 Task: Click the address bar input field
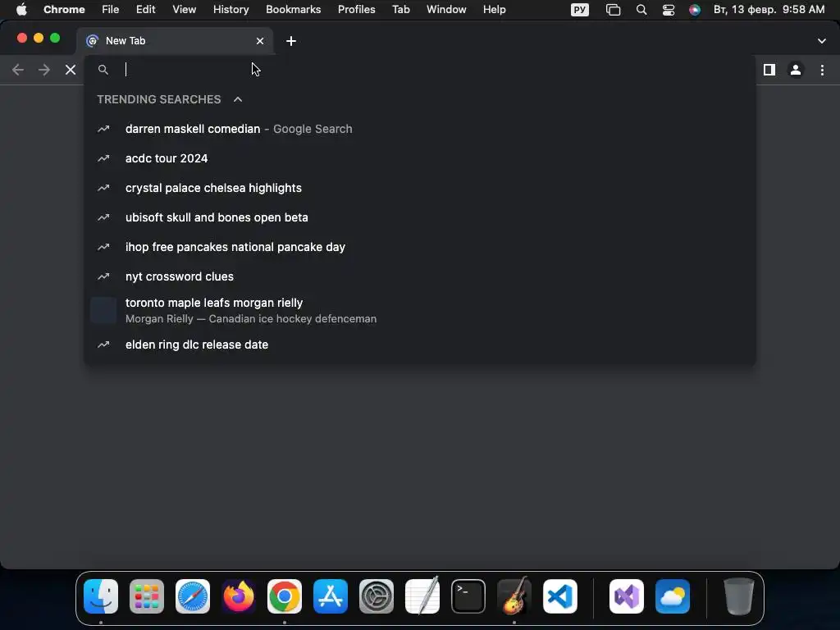pyautogui.click(x=421, y=70)
